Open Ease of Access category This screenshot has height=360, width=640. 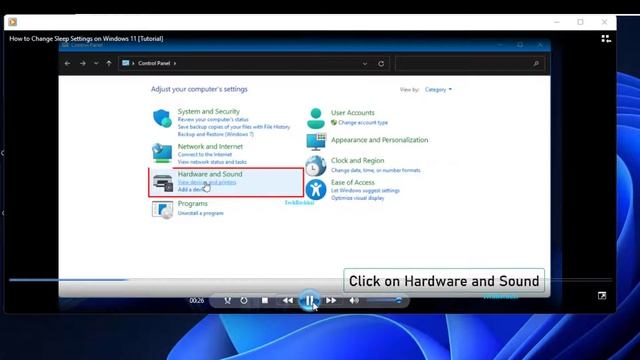[x=353, y=182]
